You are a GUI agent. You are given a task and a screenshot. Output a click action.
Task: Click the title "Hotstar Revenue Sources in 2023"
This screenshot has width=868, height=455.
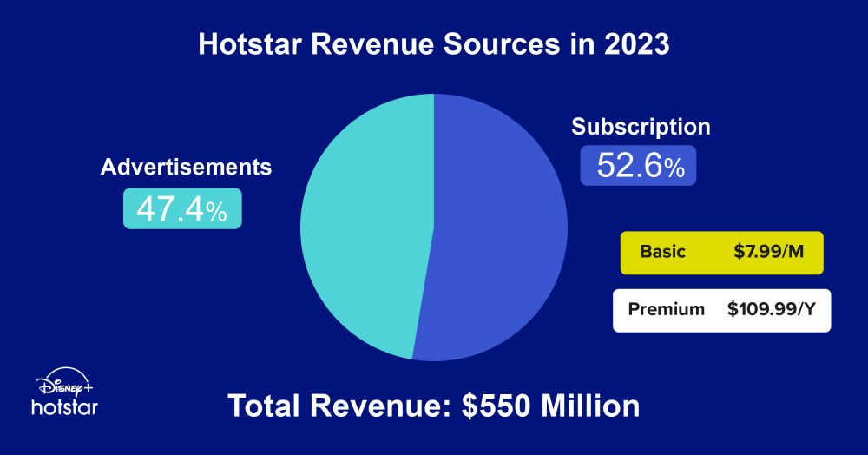tap(434, 43)
